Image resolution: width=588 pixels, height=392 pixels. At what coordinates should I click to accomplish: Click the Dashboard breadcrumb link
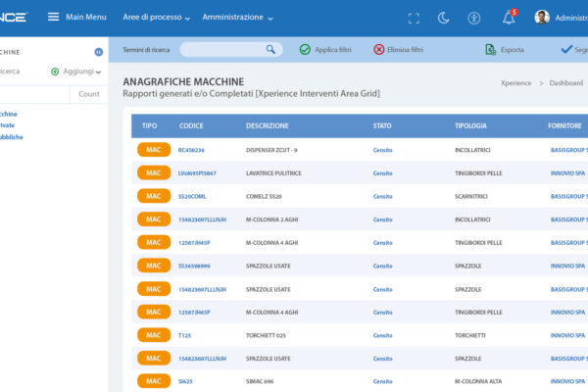click(x=566, y=84)
